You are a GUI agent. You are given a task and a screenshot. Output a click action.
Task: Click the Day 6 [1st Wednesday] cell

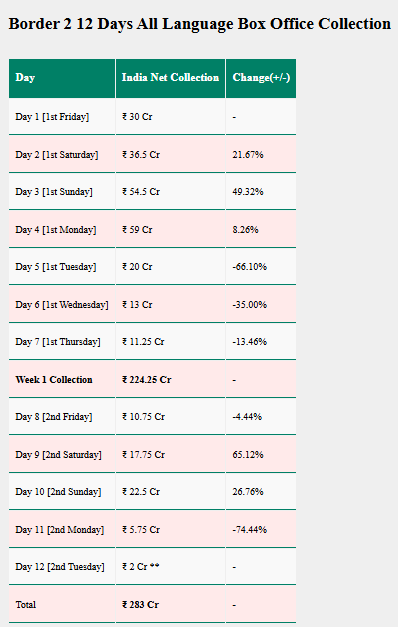pyautogui.click(x=62, y=305)
